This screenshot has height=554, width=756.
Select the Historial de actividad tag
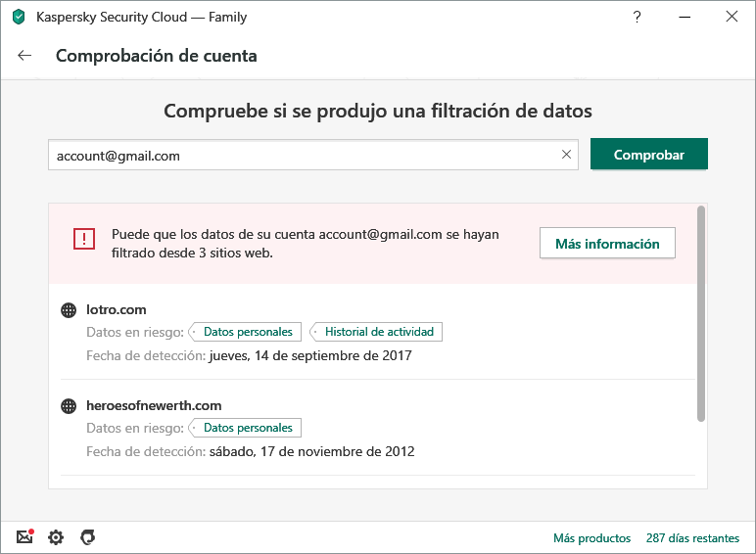380,332
